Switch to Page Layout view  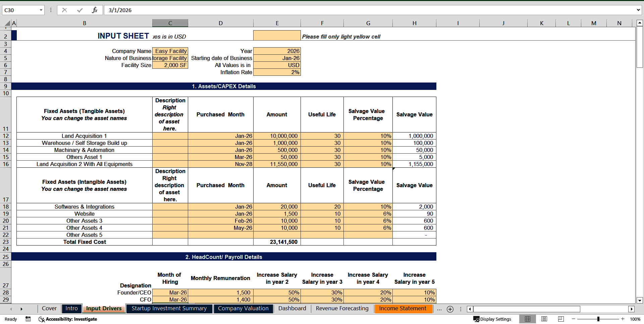544,319
